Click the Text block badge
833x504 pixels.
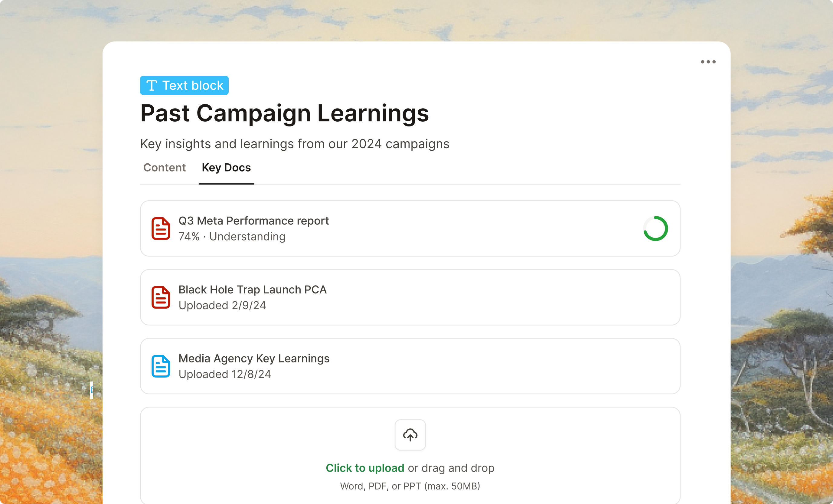pos(184,86)
